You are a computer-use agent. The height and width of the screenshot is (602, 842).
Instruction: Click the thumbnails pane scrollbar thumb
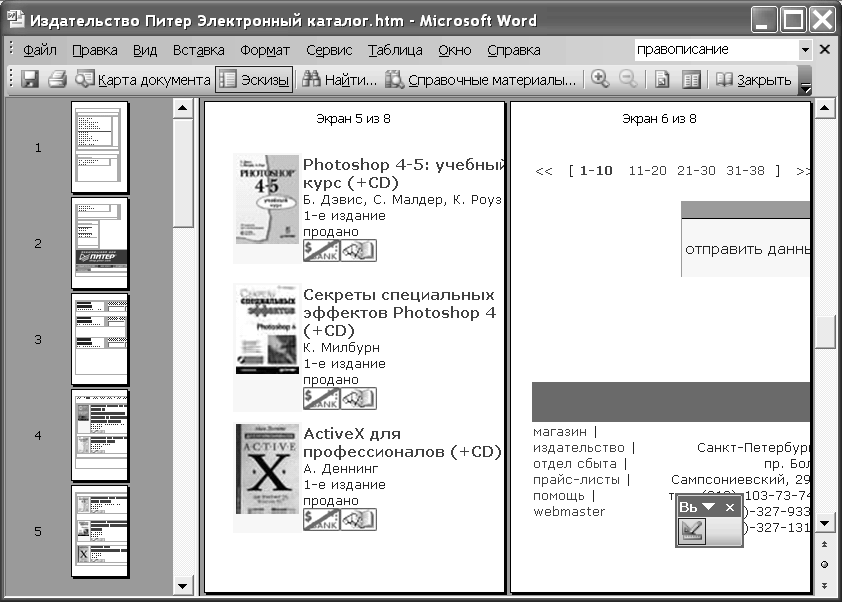click(x=183, y=173)
